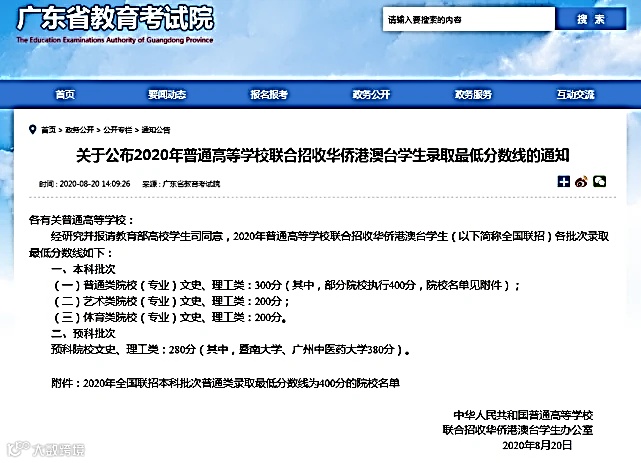
Task: Click the signature 联合招收华侨港澳台学生办公室
Action: (518, 430)
